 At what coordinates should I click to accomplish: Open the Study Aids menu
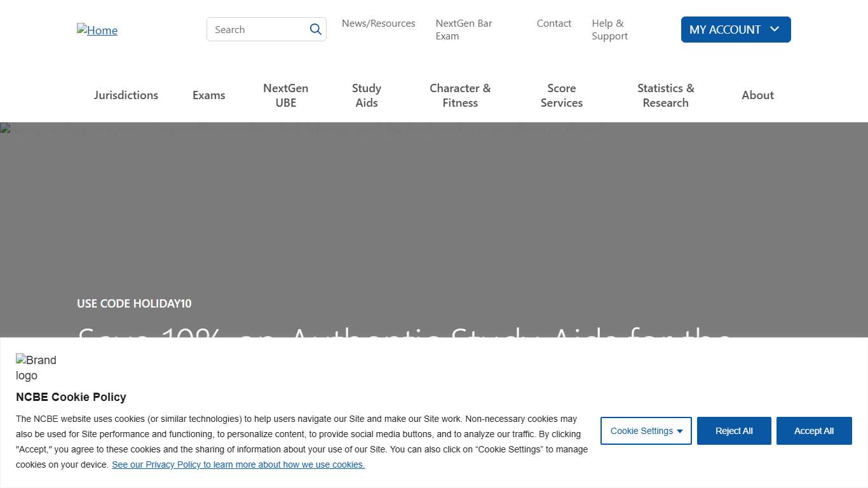(367, 95)
